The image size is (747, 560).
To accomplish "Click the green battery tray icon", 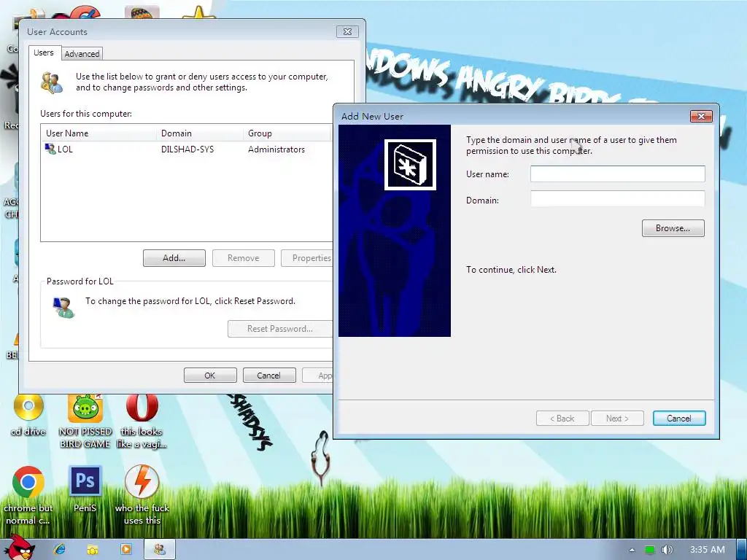I will click(649, 550).
